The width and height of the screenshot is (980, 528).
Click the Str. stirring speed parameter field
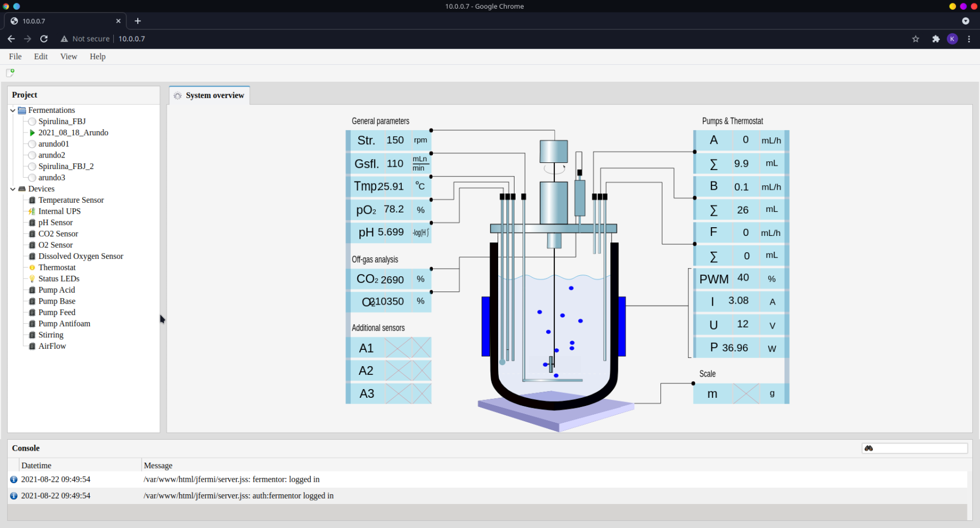click(395, 141)
